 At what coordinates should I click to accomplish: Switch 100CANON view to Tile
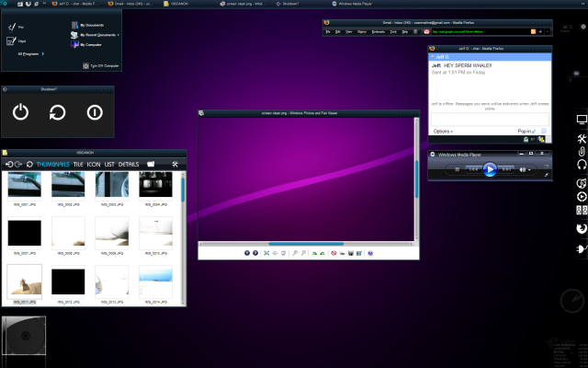[x=78, y=164]
